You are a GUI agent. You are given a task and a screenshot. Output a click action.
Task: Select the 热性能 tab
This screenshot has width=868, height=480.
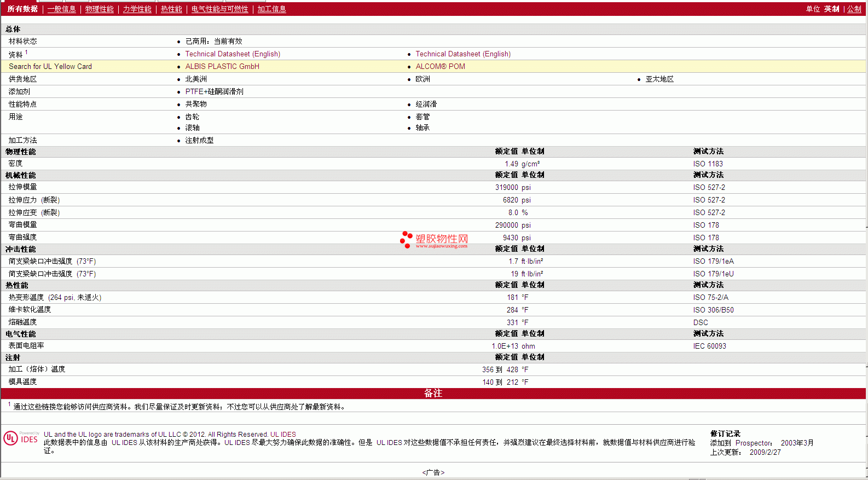coord(171,9)
